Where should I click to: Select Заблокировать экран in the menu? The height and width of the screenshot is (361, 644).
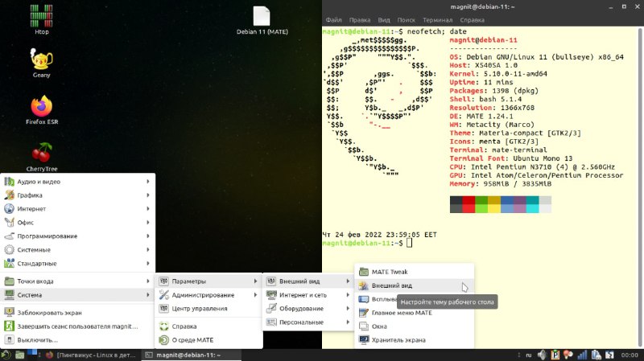77,312
